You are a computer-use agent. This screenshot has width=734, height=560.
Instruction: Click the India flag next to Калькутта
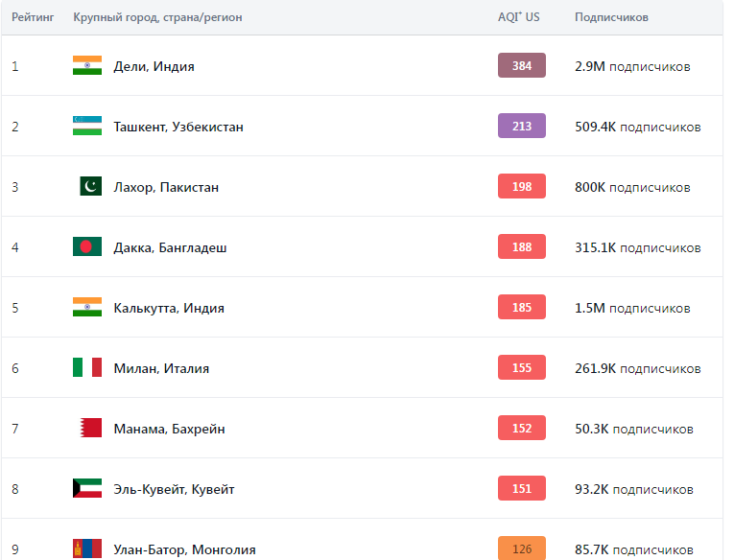(87, 308)
